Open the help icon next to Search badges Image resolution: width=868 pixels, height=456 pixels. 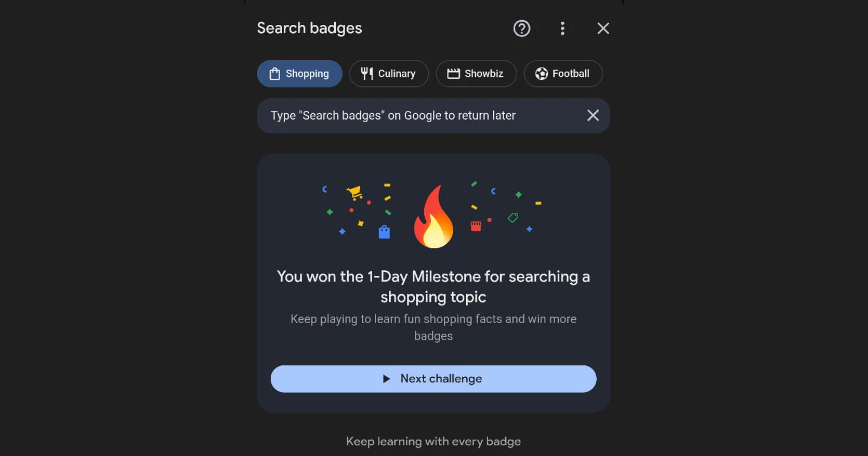coord(521,28)
